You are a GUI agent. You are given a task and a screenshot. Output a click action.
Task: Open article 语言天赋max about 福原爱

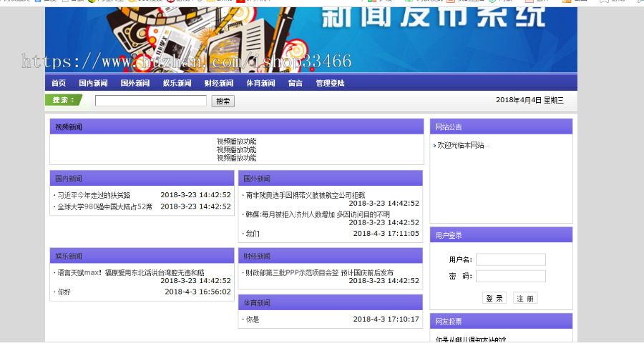(131, 272)
